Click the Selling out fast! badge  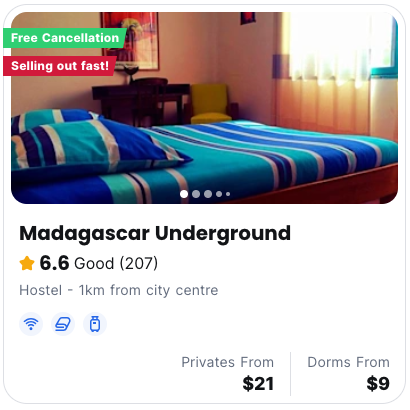tap(60, 66)
